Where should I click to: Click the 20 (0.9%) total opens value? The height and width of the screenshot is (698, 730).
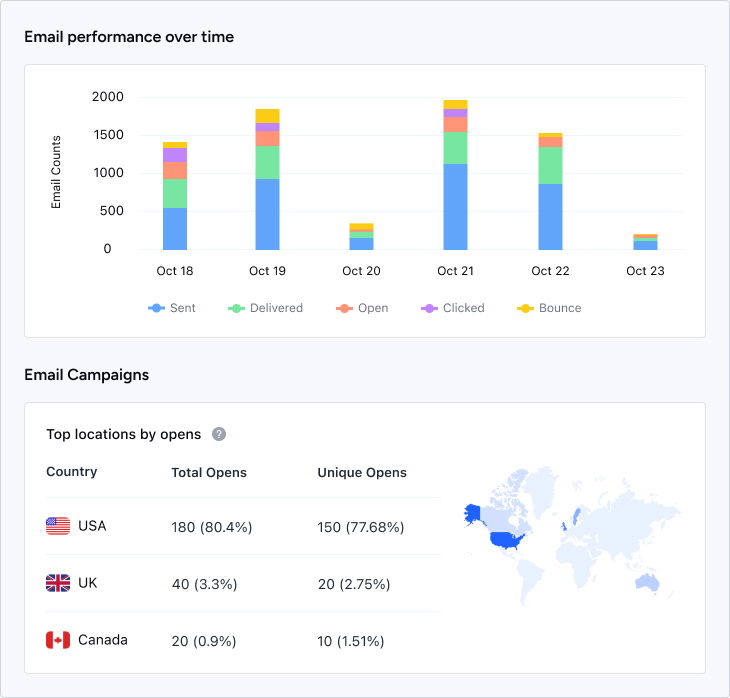tap(204, 641)
